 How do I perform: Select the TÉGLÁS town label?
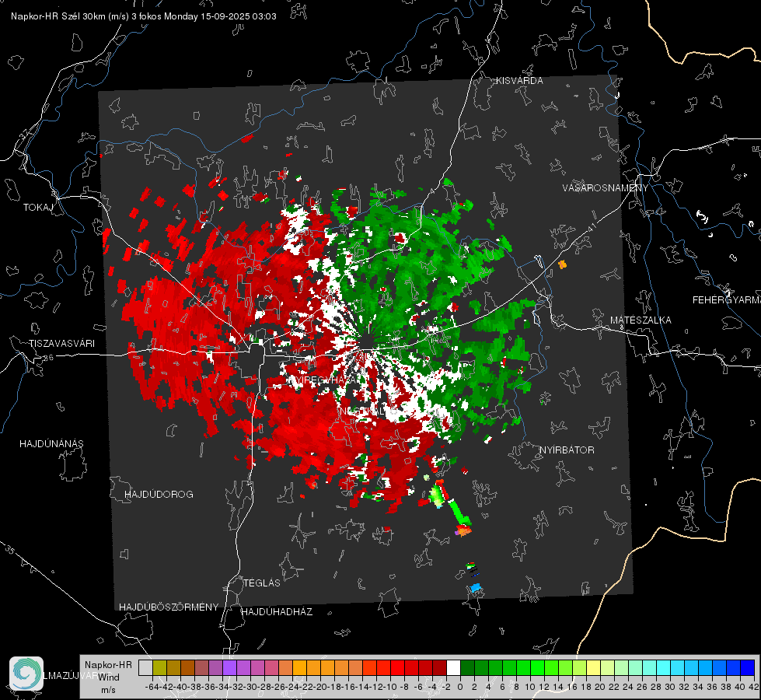point(262,583)
